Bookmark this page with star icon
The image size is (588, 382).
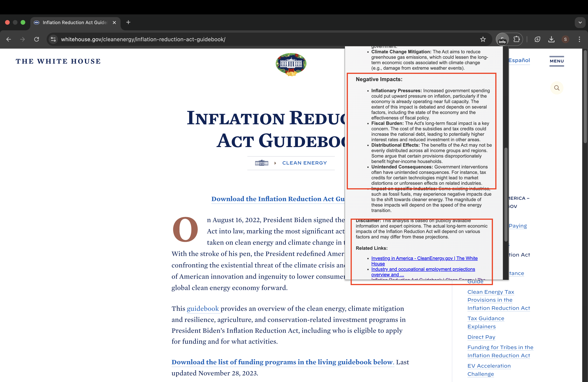pos(483,39)
